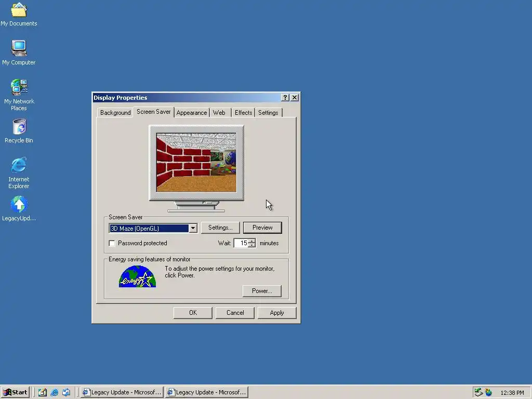Expand the 3D Maze screen saver dropdown
Image resolution: width=532 pixels, height=399 pixels.
pos(193,229)
